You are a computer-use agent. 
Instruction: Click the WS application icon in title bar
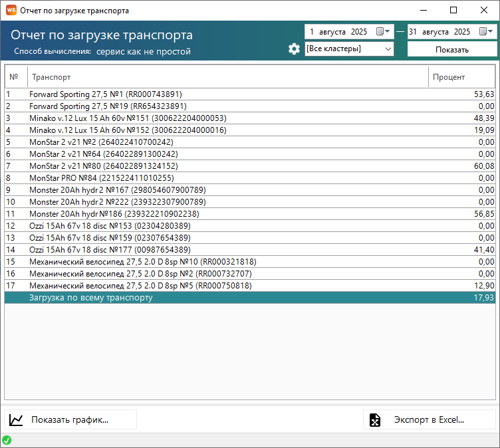point(11,11)
